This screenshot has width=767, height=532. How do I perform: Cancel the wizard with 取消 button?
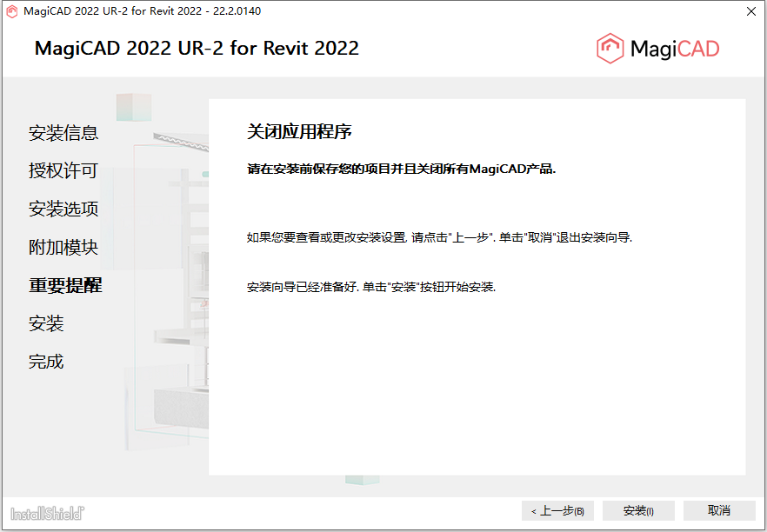pos(719,511)
